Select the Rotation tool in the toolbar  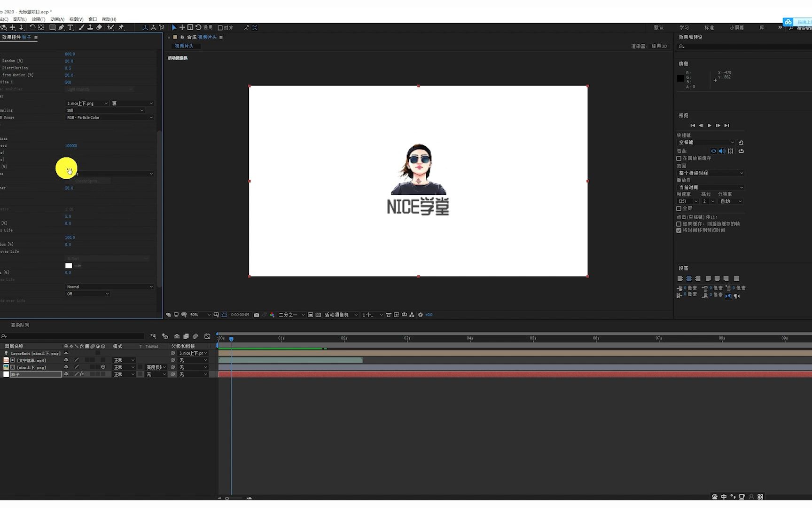pos(32,28)
